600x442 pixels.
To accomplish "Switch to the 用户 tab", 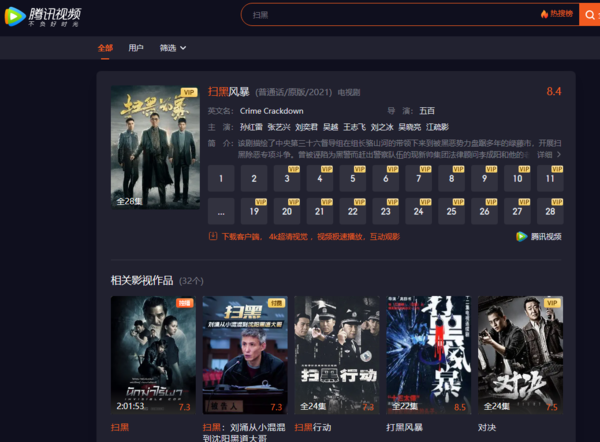I will coord(136,48).
